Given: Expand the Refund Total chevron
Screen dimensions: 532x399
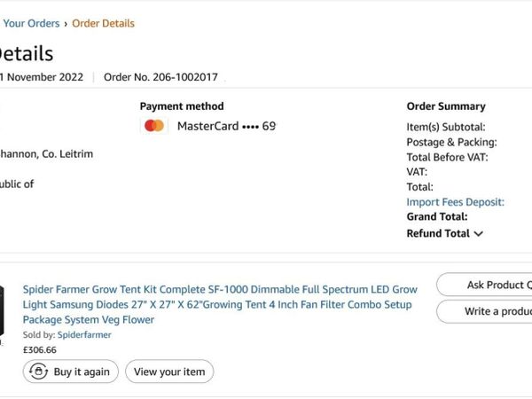Looking at the screenshot, I should (x=479, y=234).
